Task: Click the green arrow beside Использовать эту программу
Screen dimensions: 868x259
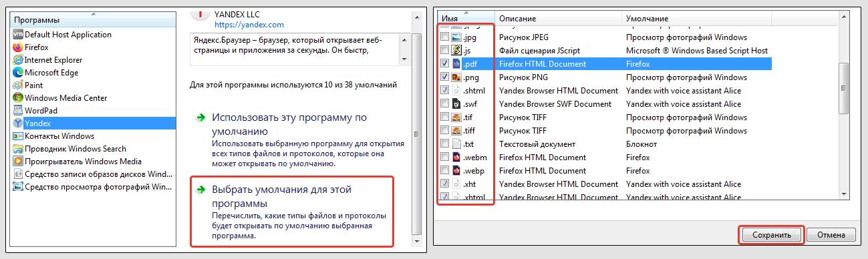Action: point(200,117)
